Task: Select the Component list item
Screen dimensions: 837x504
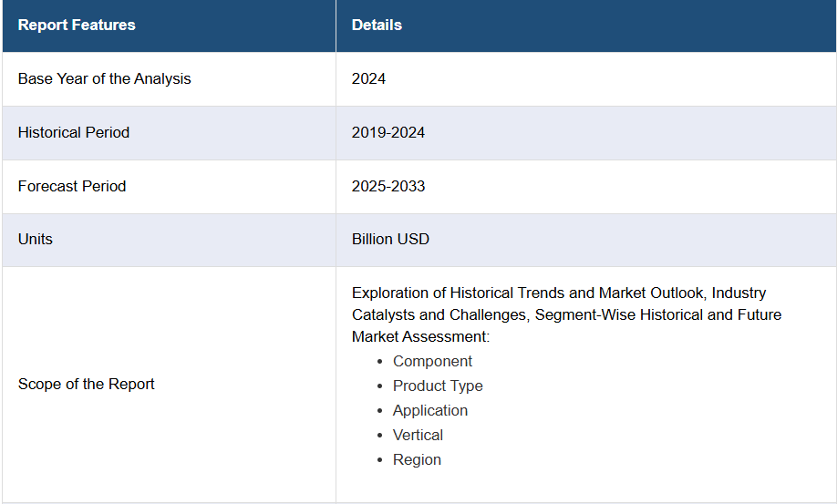Action: [x=432, y=361]
